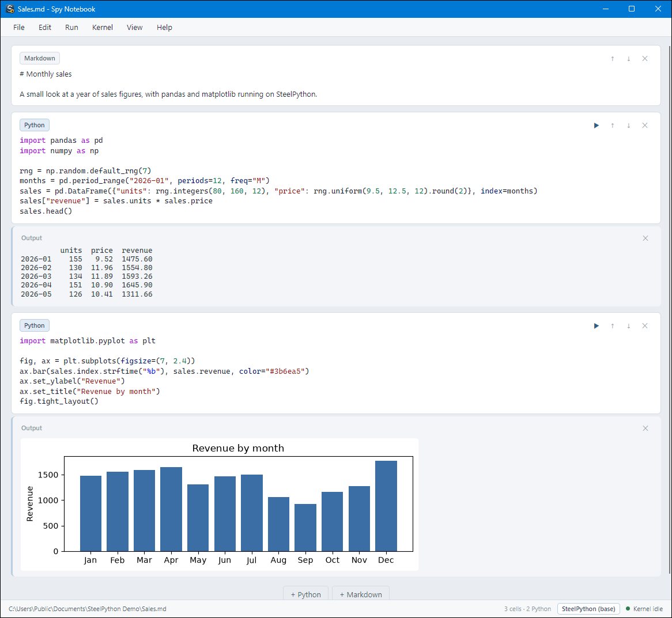
Task: Click the 1554.80 revenue value
Action: tap(137, 268)
